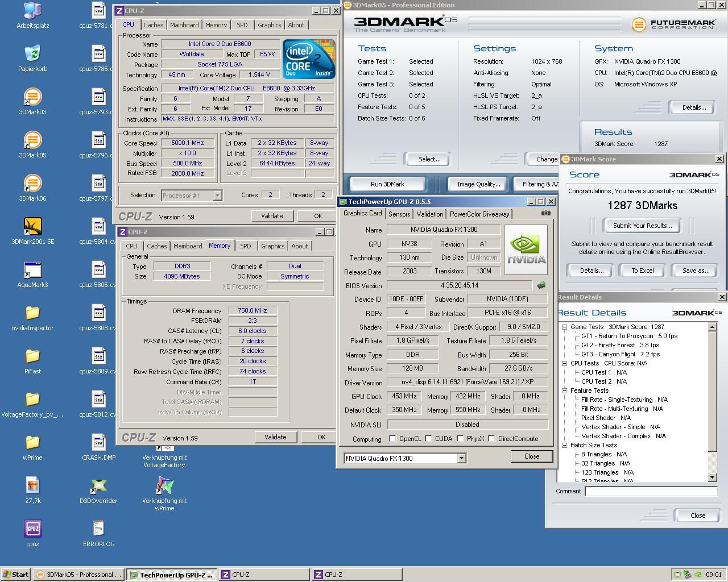This screenshot has width=728, height=582.
Task: Collapse Feature Tests tree node
Action: tap(565, 390)
